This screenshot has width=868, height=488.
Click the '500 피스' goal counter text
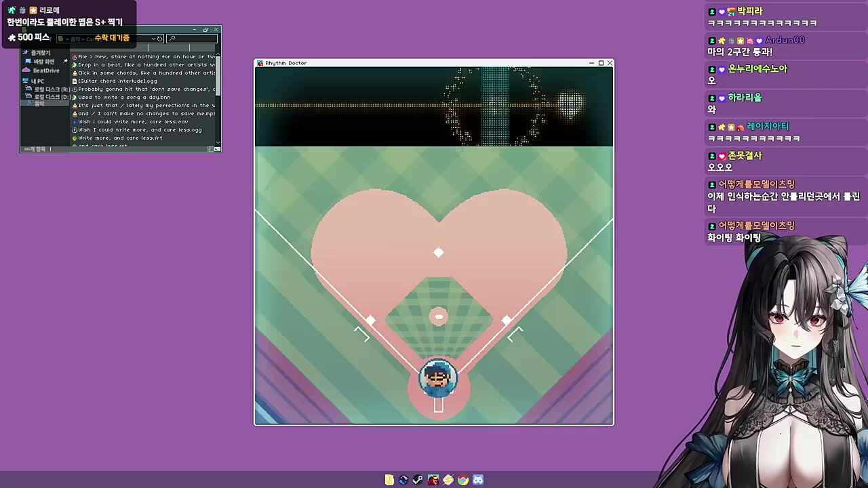pyautogui.click(x=34, y=37)
